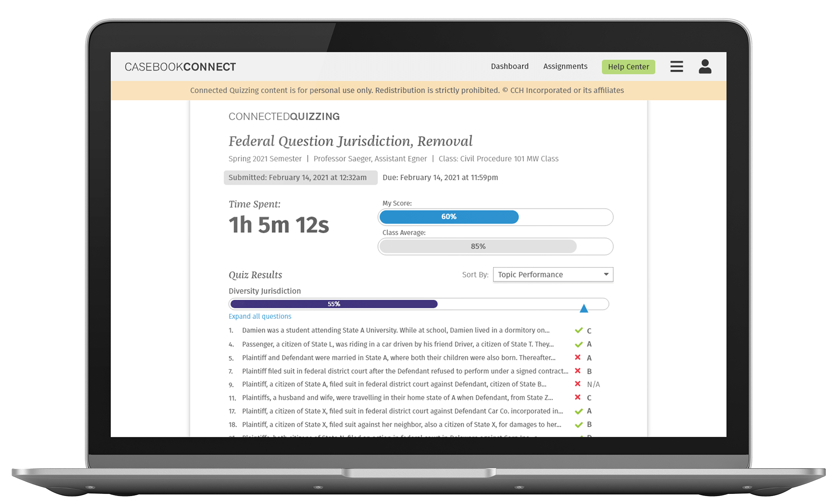Click the hamburger menu icon
The height and width of the screenshot is (504, 840).
679,67
